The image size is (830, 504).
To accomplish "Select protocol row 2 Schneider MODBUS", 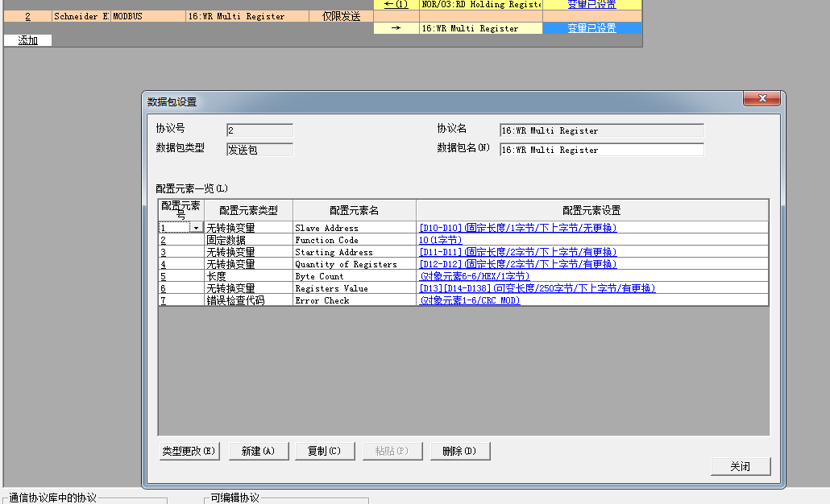I will [x=81, y=16].
